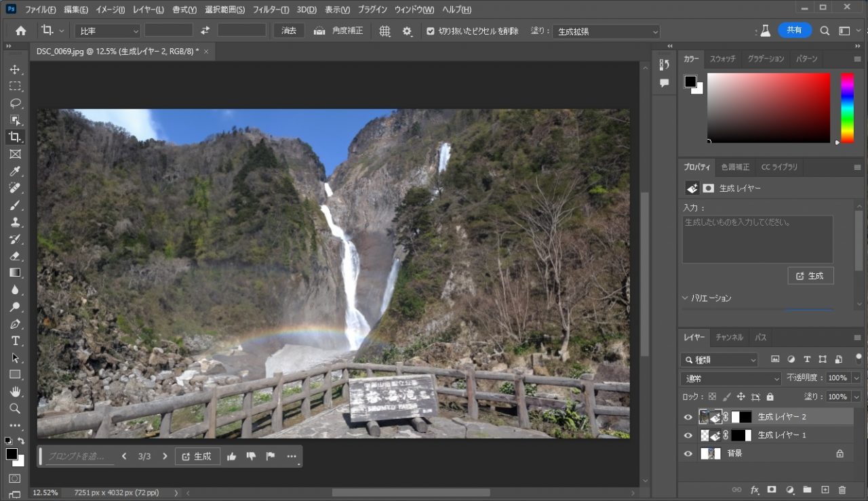Click the thumbs up icon in taskbar
The image size is (868, 501).
pyautogui.click(x=232, y=456)
